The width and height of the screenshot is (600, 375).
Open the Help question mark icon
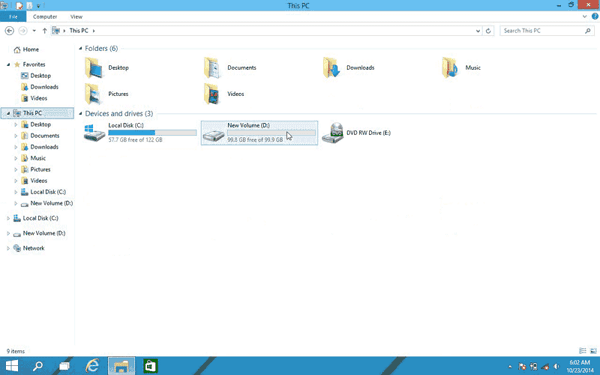click(x=595, y=16)
